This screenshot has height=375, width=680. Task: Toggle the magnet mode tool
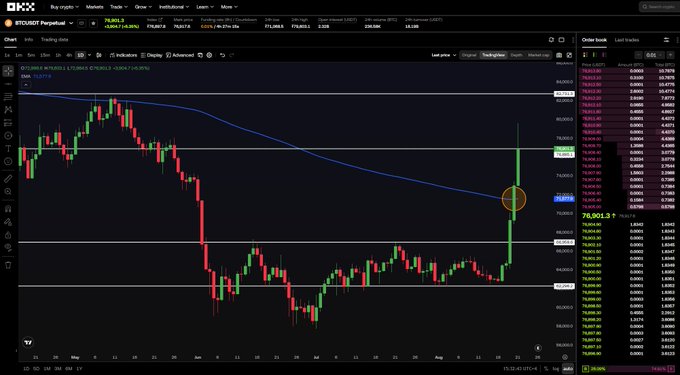[x=8, y=209]
